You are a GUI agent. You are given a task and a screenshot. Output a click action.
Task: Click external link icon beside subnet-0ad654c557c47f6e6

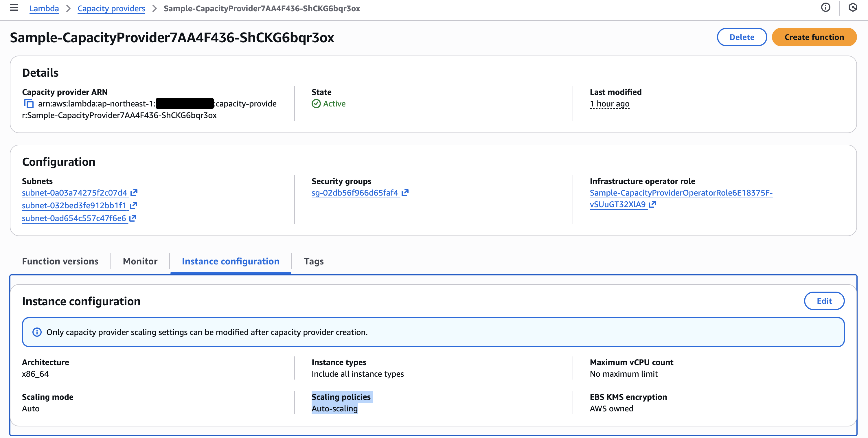point(133,218)
